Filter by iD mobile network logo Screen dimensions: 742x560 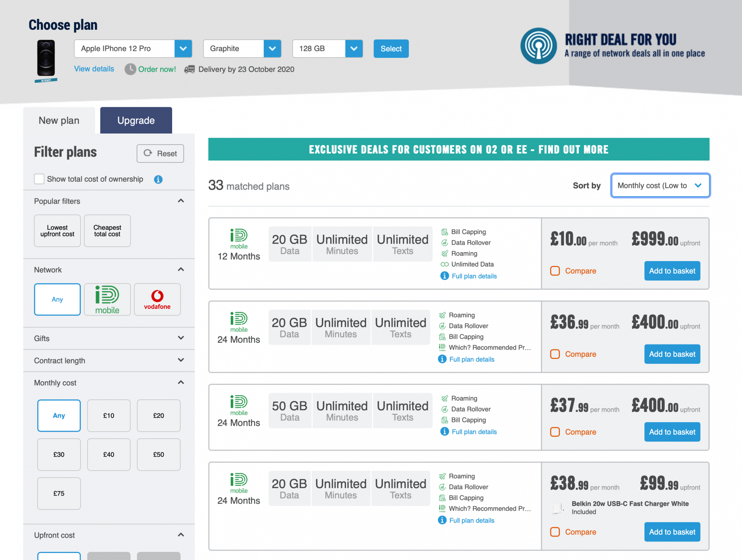tap(107, 299)
